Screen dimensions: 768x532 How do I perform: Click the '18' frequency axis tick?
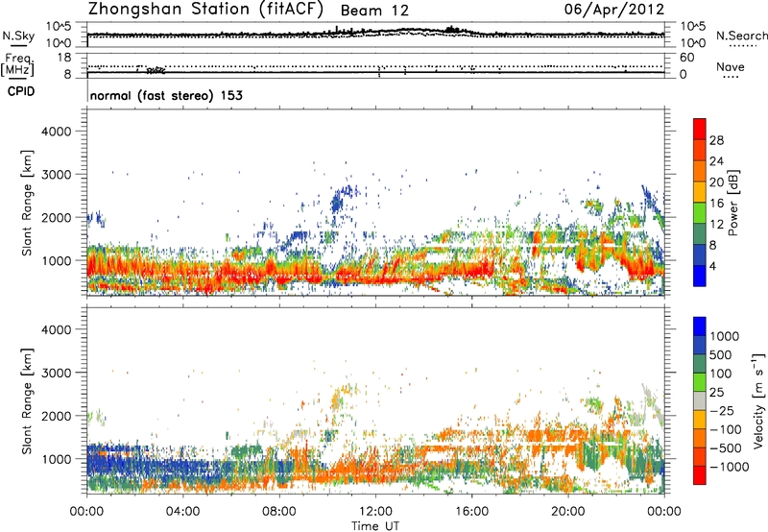pos(63,58)
